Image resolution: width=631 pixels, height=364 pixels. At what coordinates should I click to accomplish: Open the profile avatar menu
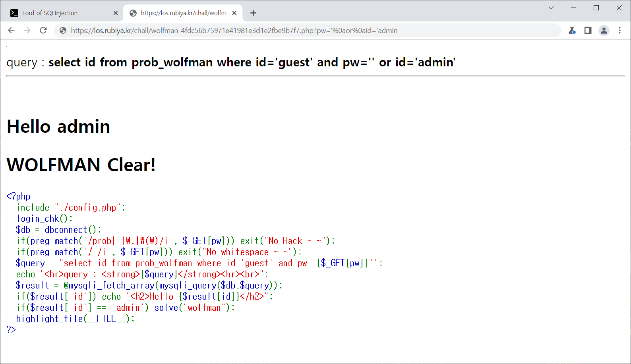[x=604, y=30]
